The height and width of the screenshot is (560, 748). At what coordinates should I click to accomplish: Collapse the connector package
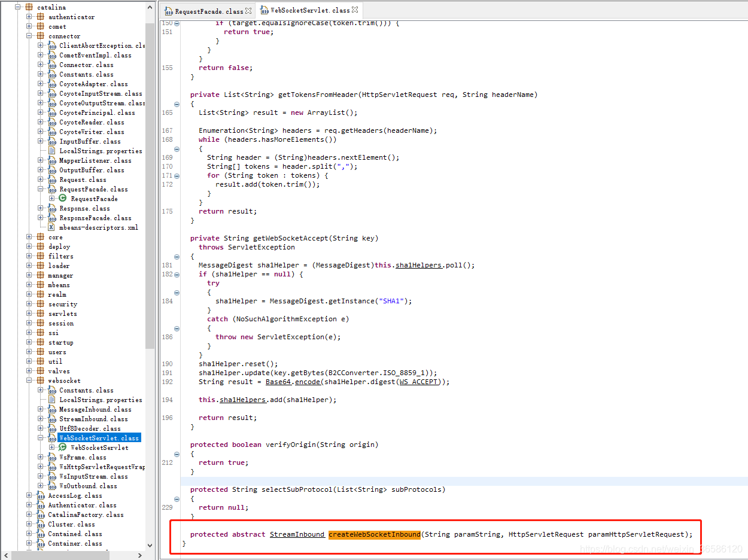coord(29,36)
